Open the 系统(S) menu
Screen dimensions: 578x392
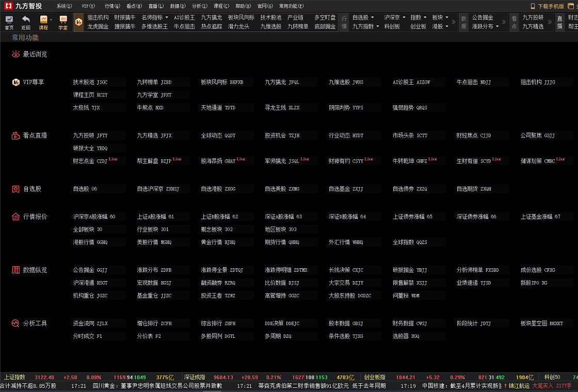pyautogui.click(x=64, y=6)
